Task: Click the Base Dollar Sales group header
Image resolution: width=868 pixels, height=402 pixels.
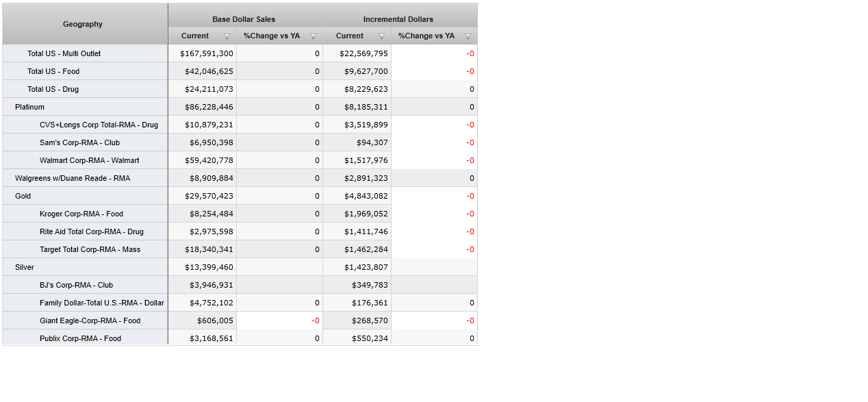Action: pos(244,19)
